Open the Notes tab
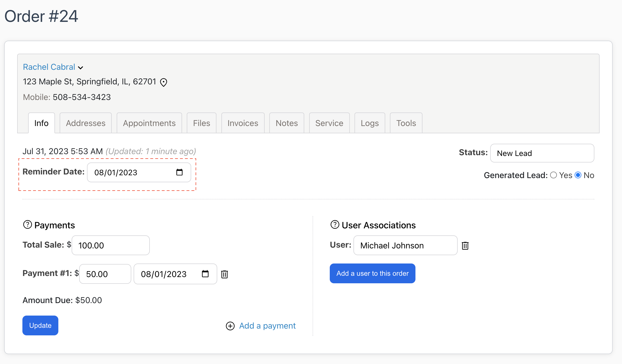The height and width of the screenshot is (364, 622). 287,123
